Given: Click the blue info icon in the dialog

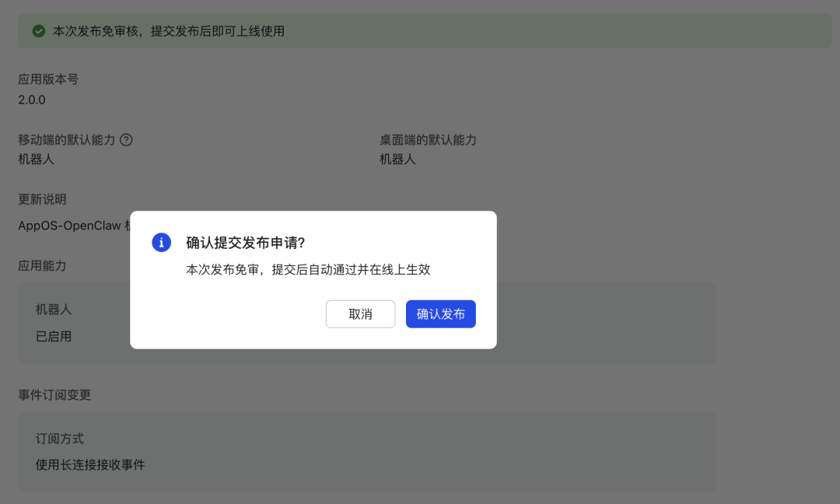Looking at the screenshot, I should 162,242.
